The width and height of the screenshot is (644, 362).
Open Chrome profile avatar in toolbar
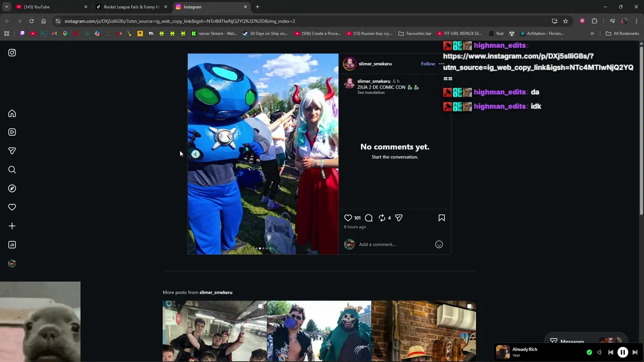point(624,21)
